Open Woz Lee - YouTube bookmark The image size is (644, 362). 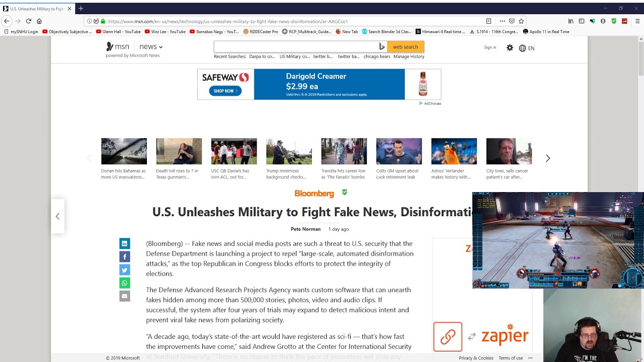pos(165,32)
